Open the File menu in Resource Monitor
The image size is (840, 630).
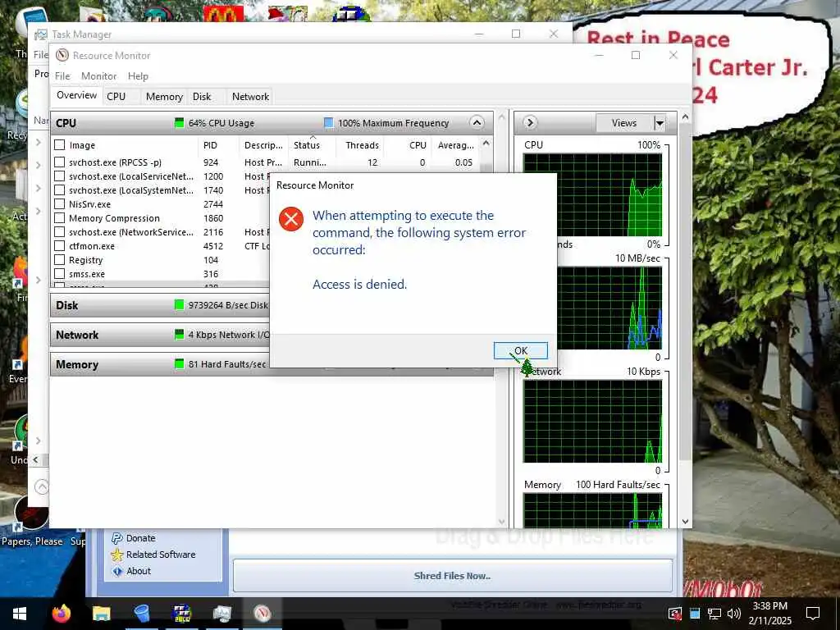[x=62, y=76]
